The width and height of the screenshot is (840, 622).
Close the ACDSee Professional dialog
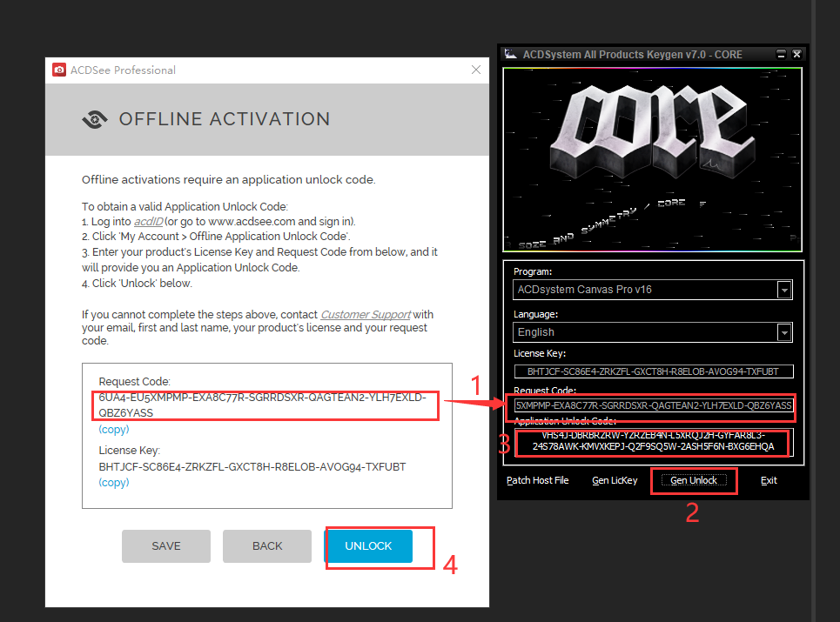click(476, 70)
